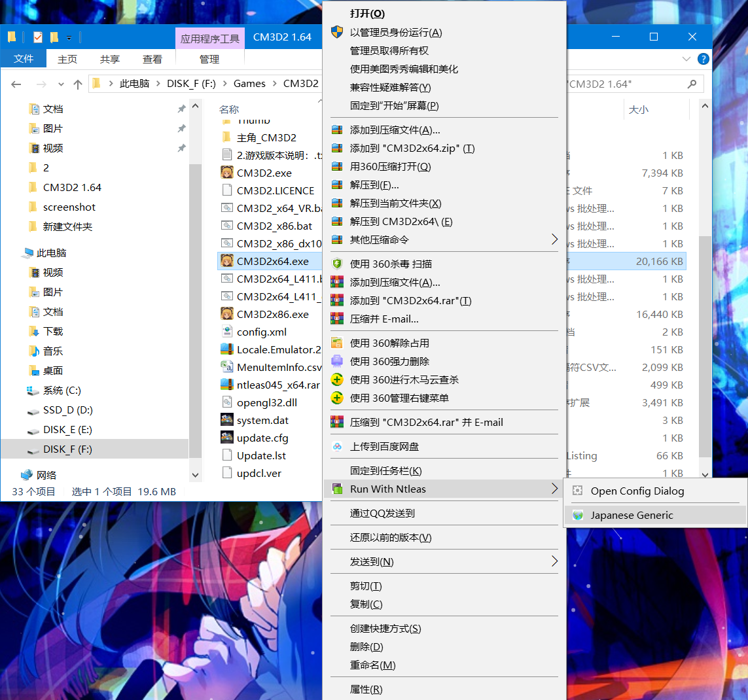Open the recent locations dropdown arrow
The height and width of the screenshot is (700, 748).
tap(61, 84)
